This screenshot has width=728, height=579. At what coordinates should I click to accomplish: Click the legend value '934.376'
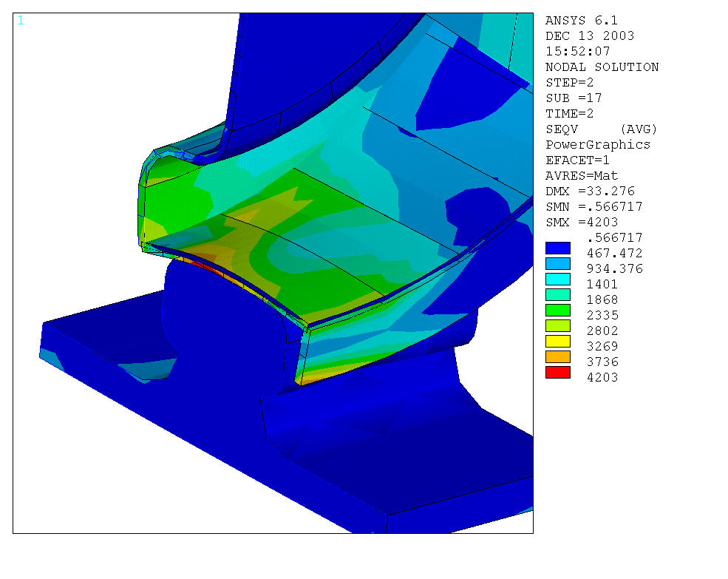(614, 268)
